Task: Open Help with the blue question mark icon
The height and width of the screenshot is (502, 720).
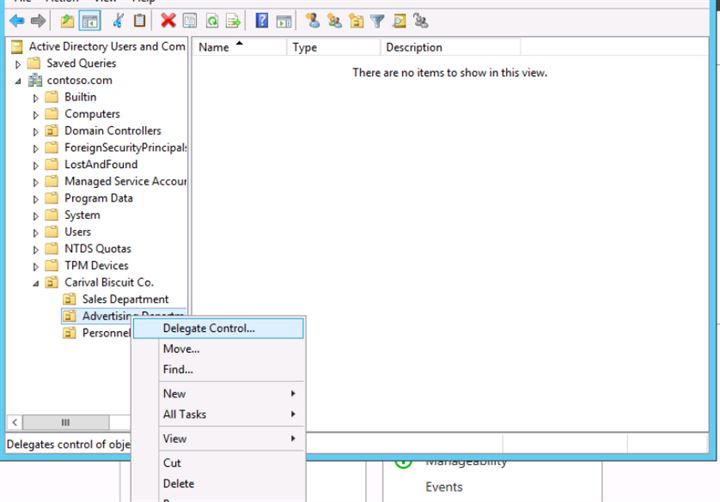Action: pos(261,20)
